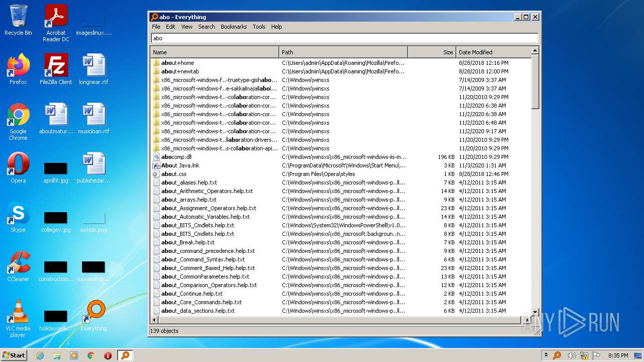
Task: Launch Skype desktop shortcut
Action: [x=18, y=217]
